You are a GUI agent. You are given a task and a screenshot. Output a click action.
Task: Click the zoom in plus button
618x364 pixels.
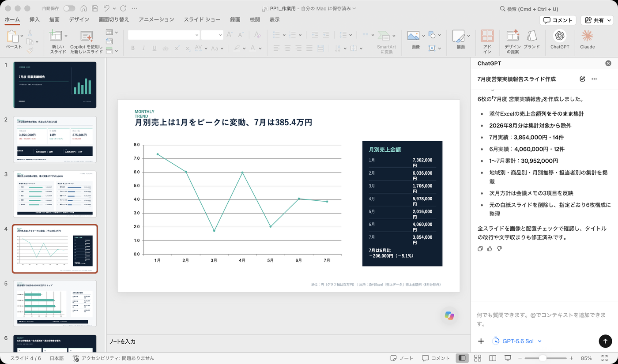pos(571,358)
